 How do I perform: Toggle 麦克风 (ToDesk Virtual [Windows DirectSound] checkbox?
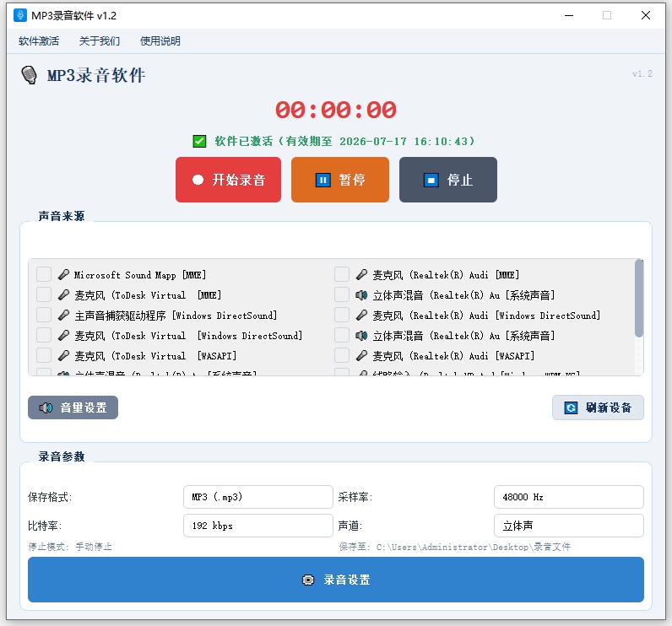44,335
